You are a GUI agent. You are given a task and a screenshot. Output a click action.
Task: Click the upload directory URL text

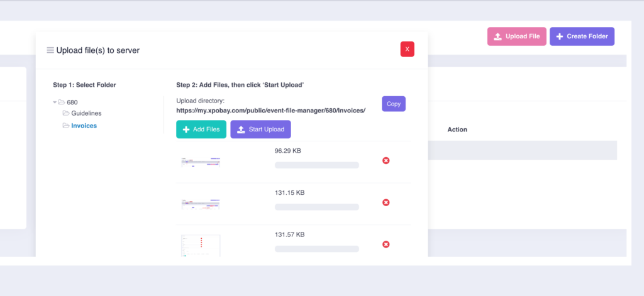click(270, 110)
